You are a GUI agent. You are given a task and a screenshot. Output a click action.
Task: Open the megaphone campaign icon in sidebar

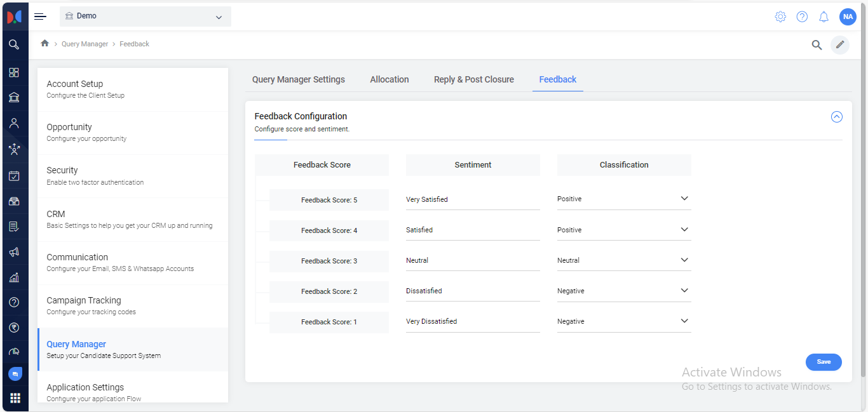[x=14, y=252]
